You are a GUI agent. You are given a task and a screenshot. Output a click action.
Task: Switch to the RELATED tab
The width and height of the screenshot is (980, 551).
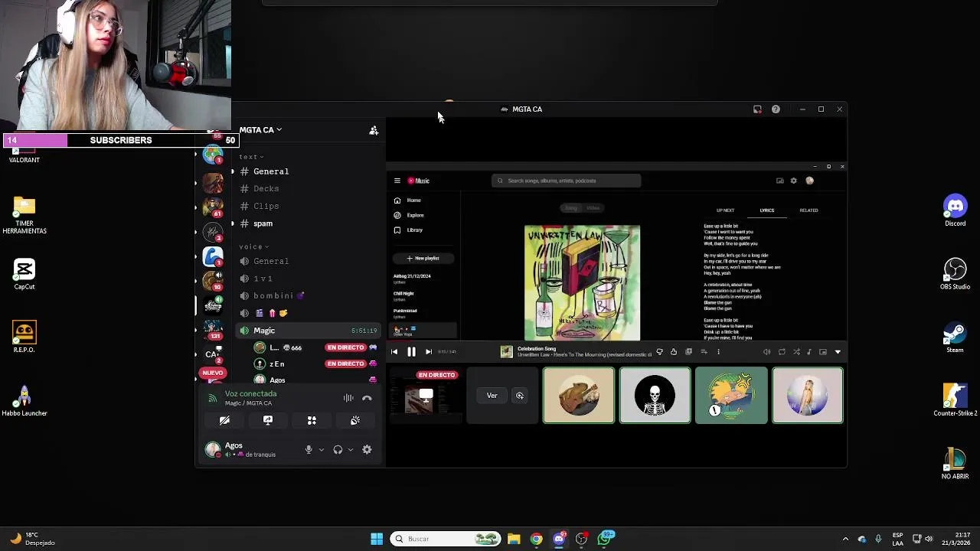(808, 210)
